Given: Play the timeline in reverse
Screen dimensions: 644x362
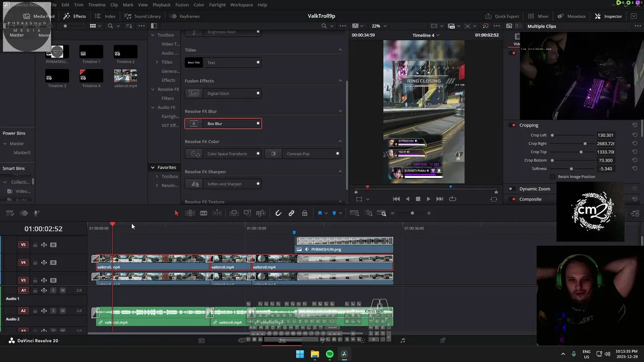Looking at the screenshot, I should (408, 199).
